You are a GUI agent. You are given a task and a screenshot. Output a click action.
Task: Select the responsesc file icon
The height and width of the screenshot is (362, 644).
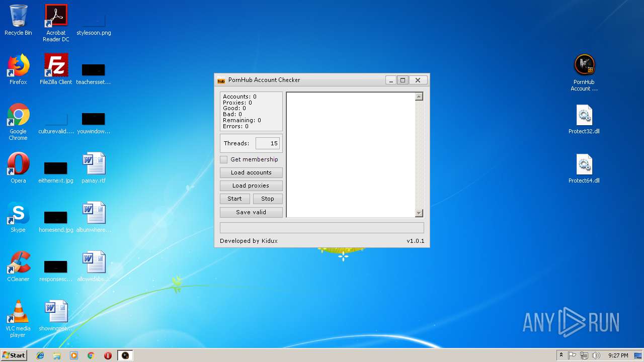[56, 270]
